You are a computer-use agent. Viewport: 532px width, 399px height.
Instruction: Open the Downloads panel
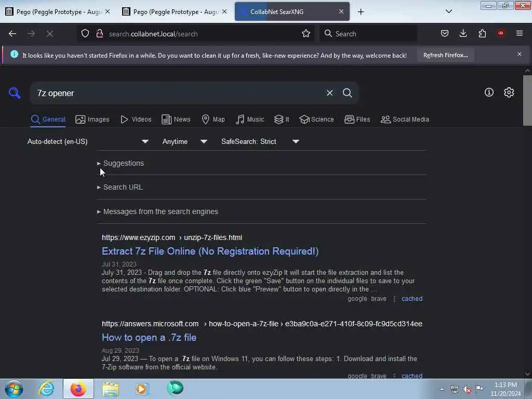[463, 33]
